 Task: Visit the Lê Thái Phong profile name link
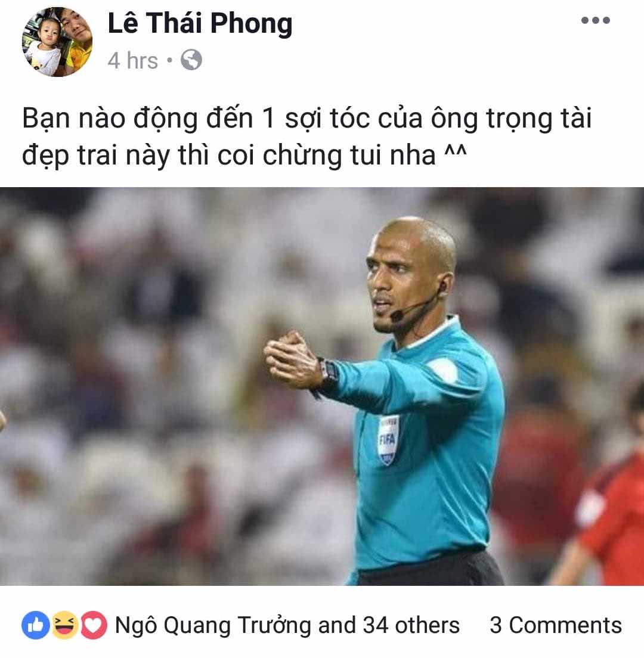pos(200,23)
